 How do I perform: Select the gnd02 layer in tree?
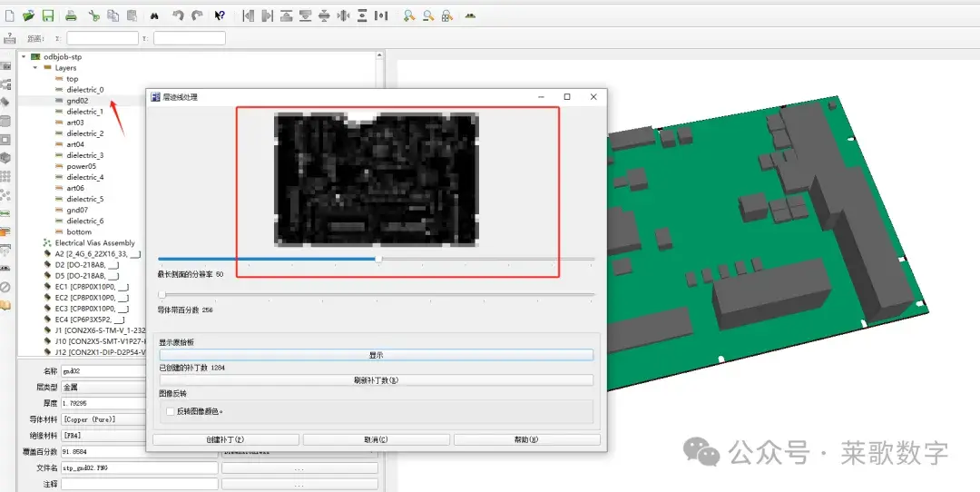(77, 101)
